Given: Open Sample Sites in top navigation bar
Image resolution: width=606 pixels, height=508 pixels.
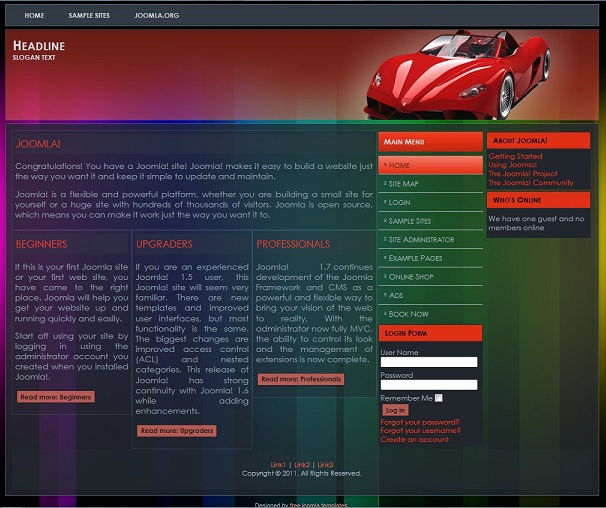Looking at the screenshot, I should pos(89,15).
